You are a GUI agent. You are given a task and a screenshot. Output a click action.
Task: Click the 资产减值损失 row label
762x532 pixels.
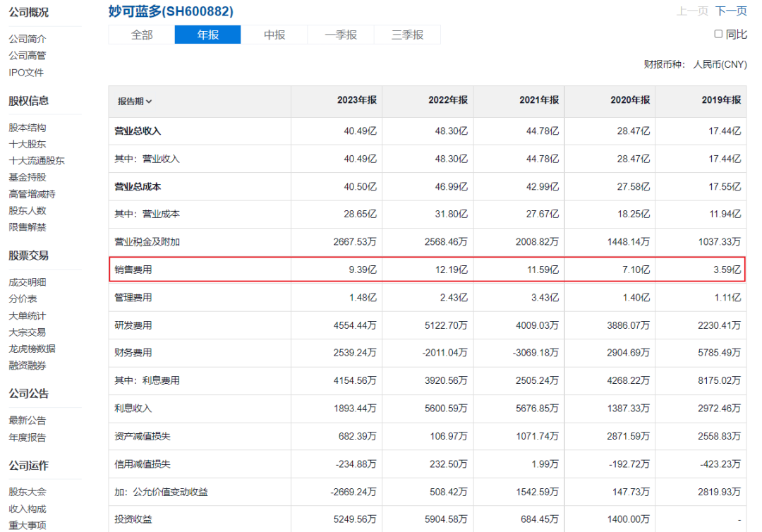(143, 436)
